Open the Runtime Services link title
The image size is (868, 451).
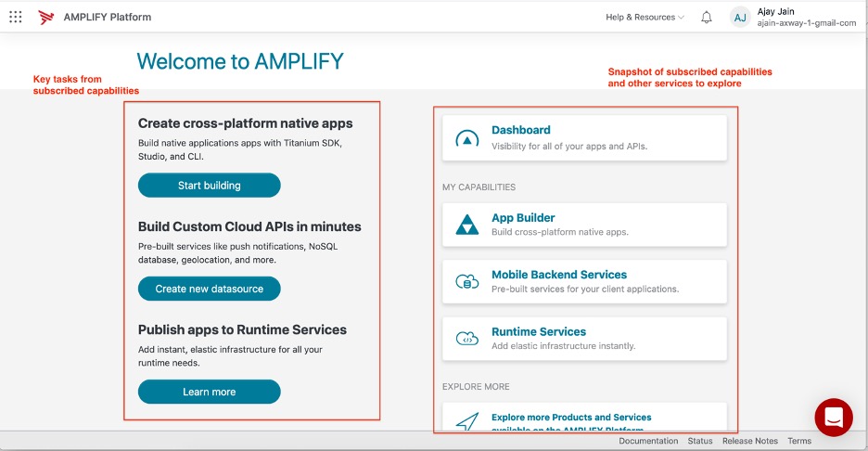[539, 331]
